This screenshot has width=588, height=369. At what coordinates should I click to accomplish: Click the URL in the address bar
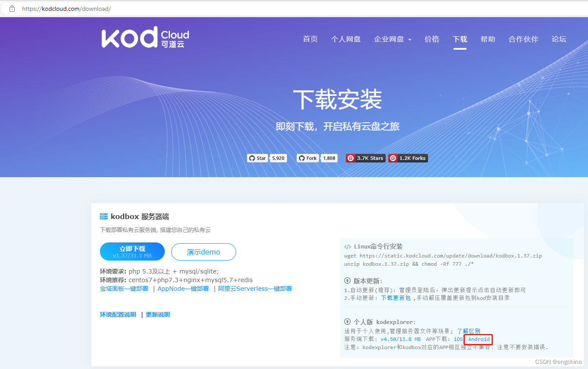point(67,8)
